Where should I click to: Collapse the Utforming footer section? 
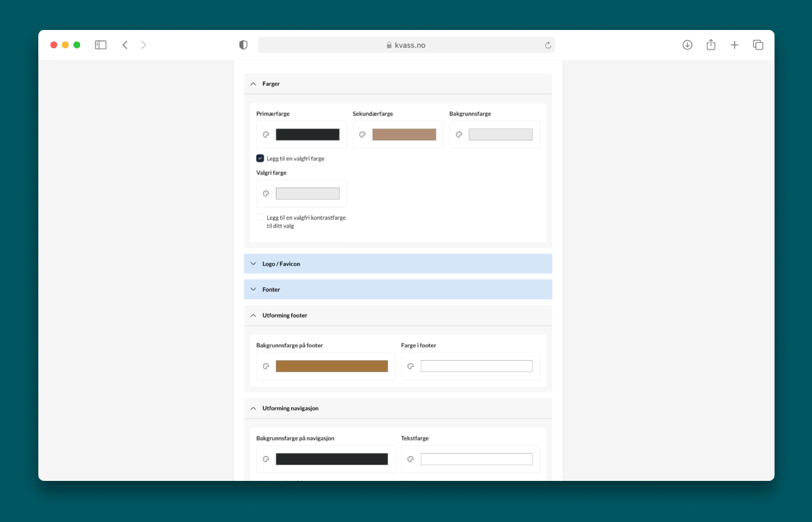click(253, 316)
